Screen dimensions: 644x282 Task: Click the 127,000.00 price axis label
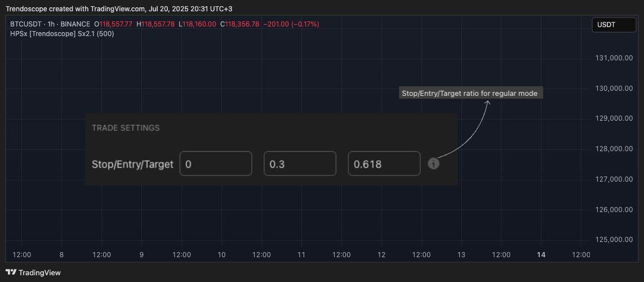click(x=614, y=179)
